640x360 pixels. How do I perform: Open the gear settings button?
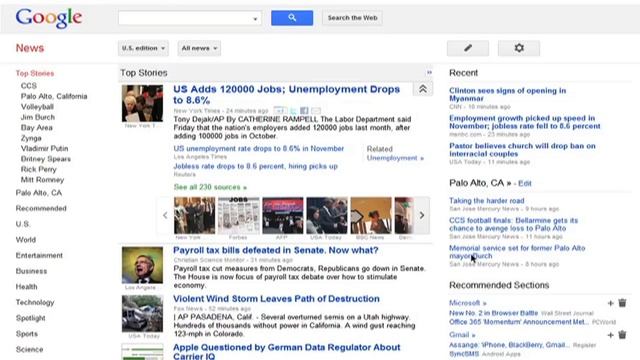(x=519, y=48)
